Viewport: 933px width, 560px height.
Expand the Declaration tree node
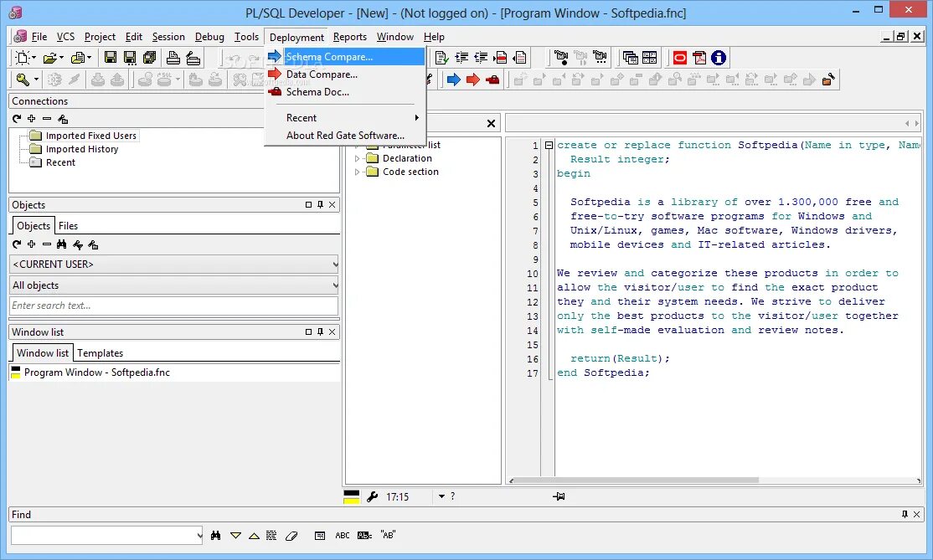[357, 159]
